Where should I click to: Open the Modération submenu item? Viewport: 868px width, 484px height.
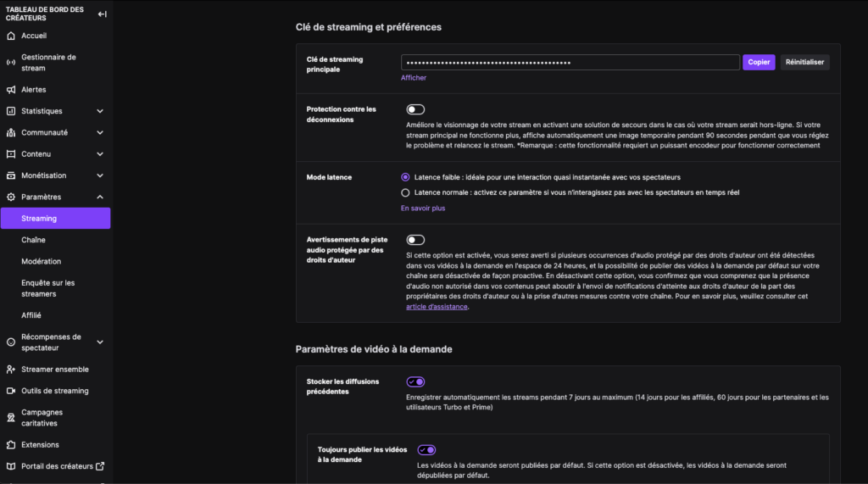(x=41, y=261)
